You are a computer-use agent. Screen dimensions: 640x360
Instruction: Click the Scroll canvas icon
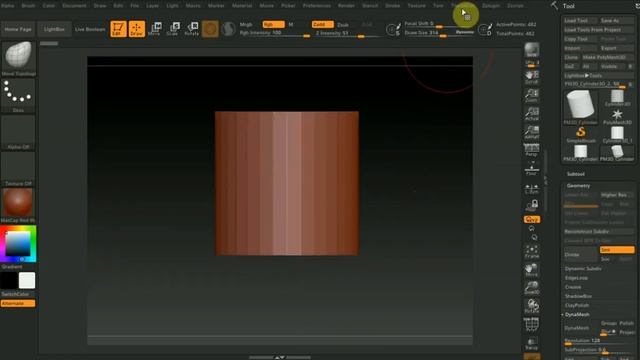coord(532,77)
